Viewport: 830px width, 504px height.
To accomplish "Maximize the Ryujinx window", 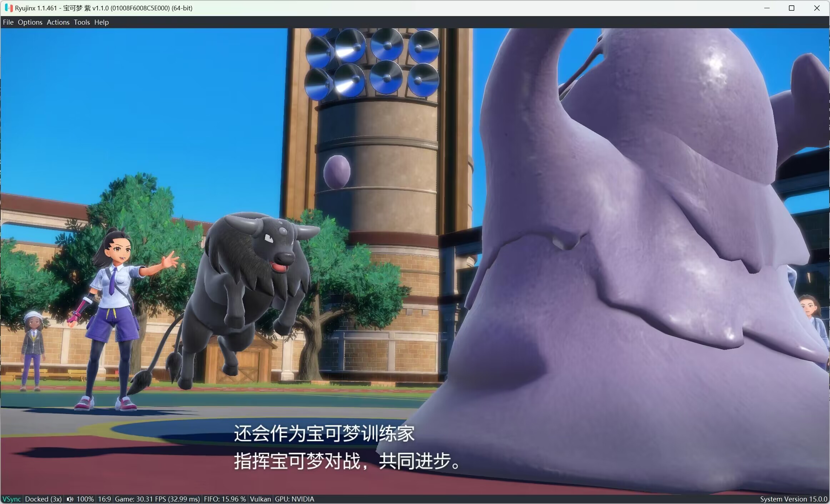I will [791, 8].
